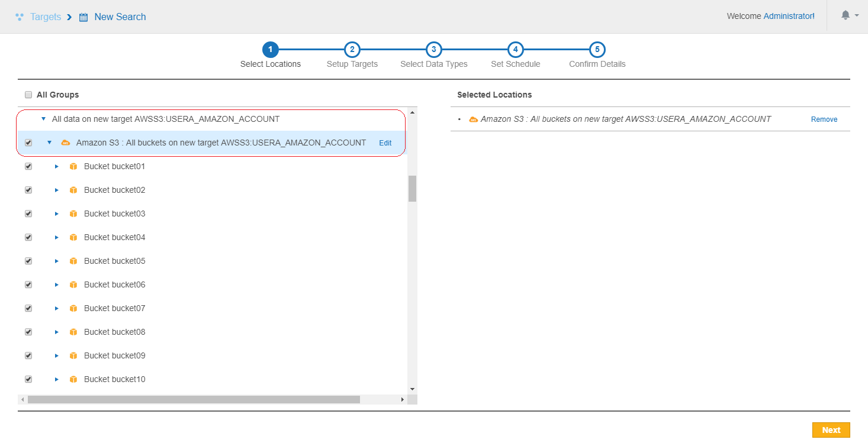Remove the Amazon S3 selected location
This screenshot has height=443, width=868.
(824, 119)
